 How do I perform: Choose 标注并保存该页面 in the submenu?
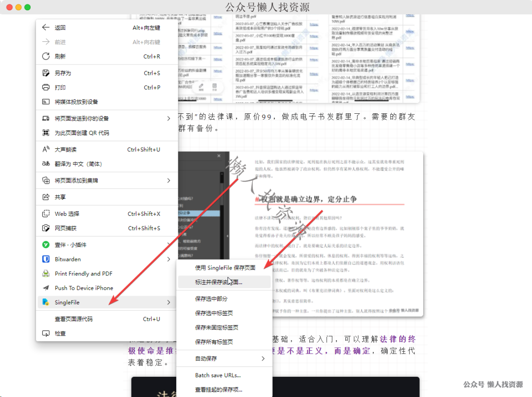[224, 282]
